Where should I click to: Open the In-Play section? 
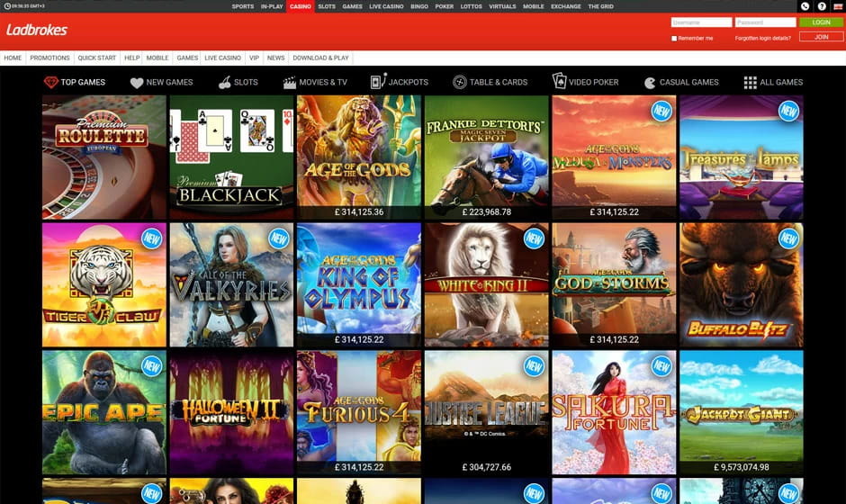pos(272,6)
